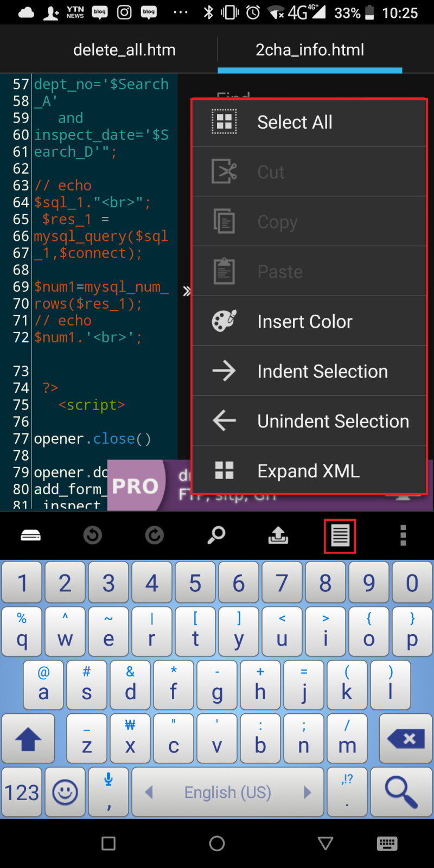Tap the Android back triangle button

pyautogui.click(x=325, y=844)
